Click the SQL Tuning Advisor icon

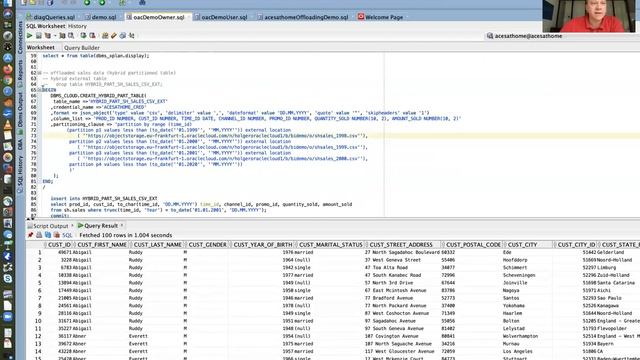coord(71,36)
